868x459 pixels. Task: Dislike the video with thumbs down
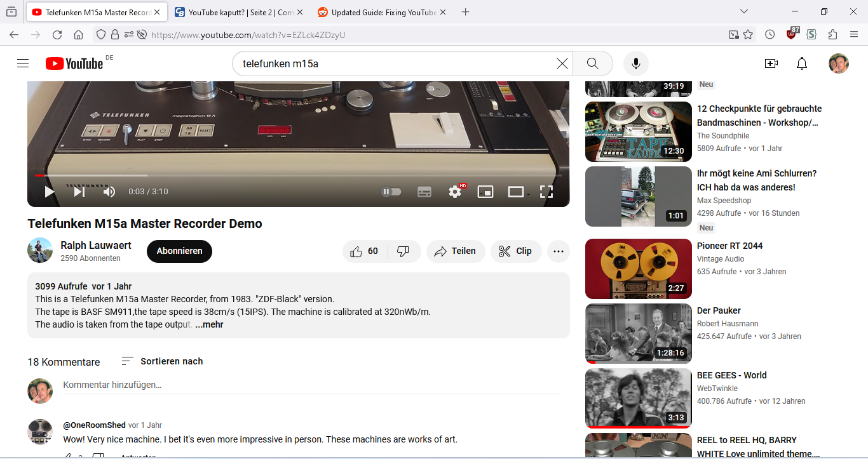pyautogui.click(x=403, y=251)
